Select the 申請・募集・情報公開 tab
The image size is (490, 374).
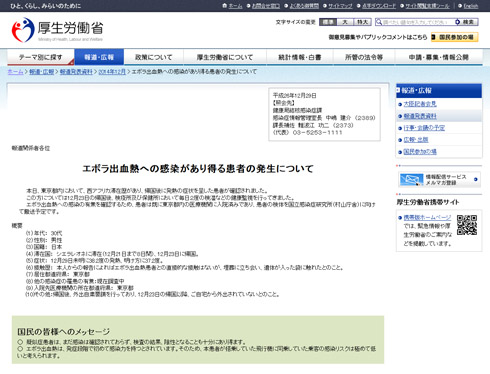439,57
